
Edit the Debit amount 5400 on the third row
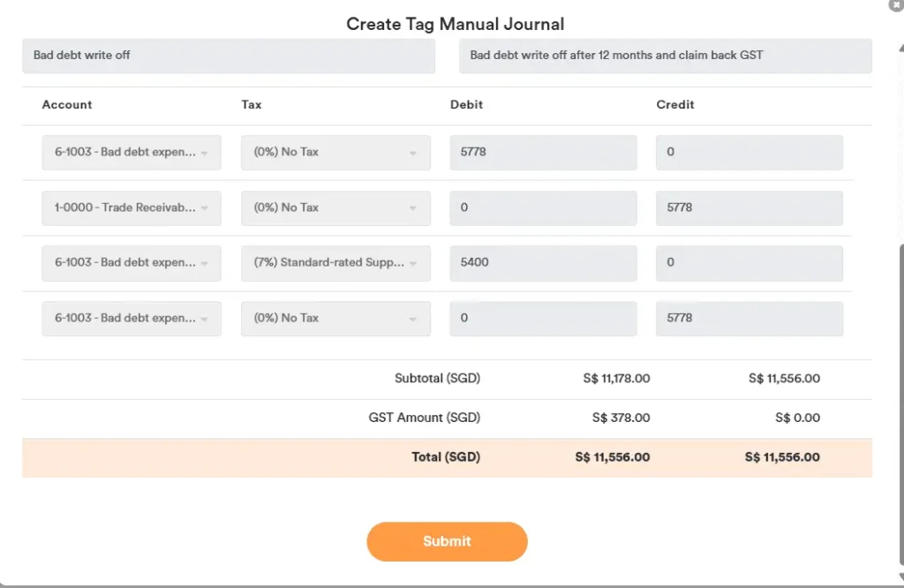tap(543, 262)
